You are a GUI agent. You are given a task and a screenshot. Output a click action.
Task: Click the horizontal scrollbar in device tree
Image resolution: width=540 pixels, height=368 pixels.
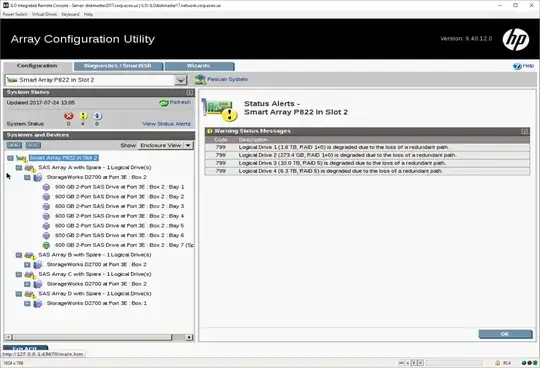92,337
